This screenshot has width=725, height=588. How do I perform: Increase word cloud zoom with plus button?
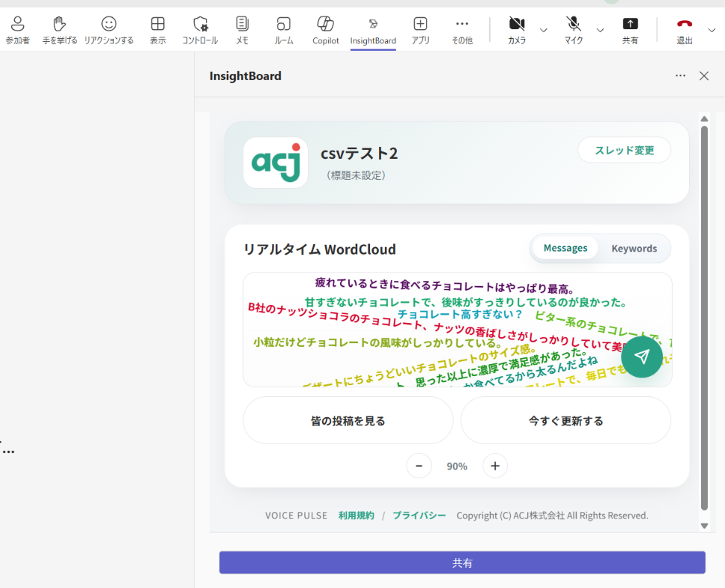[495, 466]
